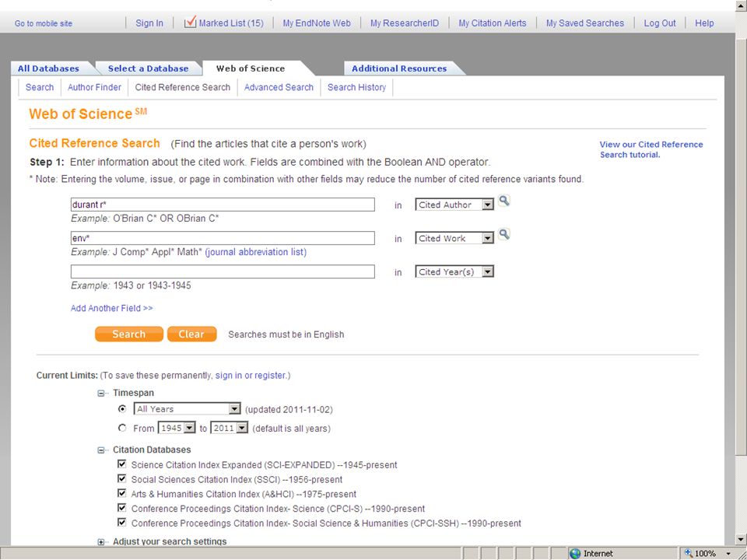Toggle Conference Proceedings Citation Index- Science checkbox
Viewport: 747px width, 560px height.
[x=122, y=508]
